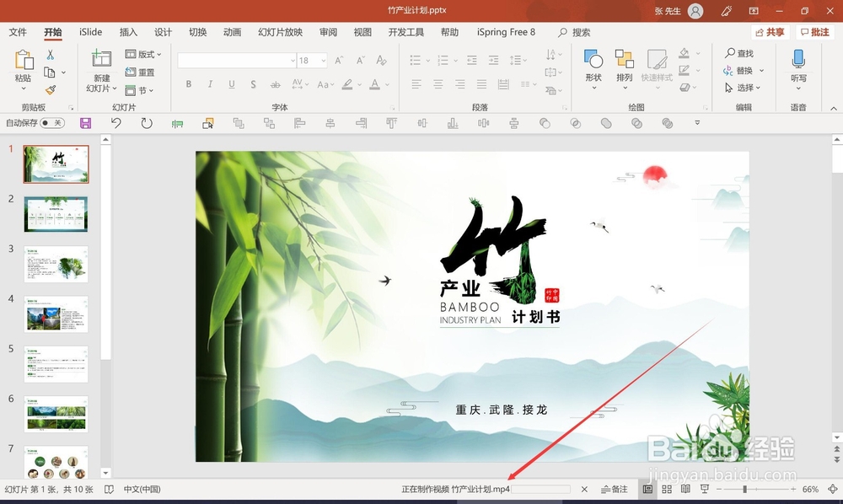
Task: Align text to center
Action: coord(438,84)
